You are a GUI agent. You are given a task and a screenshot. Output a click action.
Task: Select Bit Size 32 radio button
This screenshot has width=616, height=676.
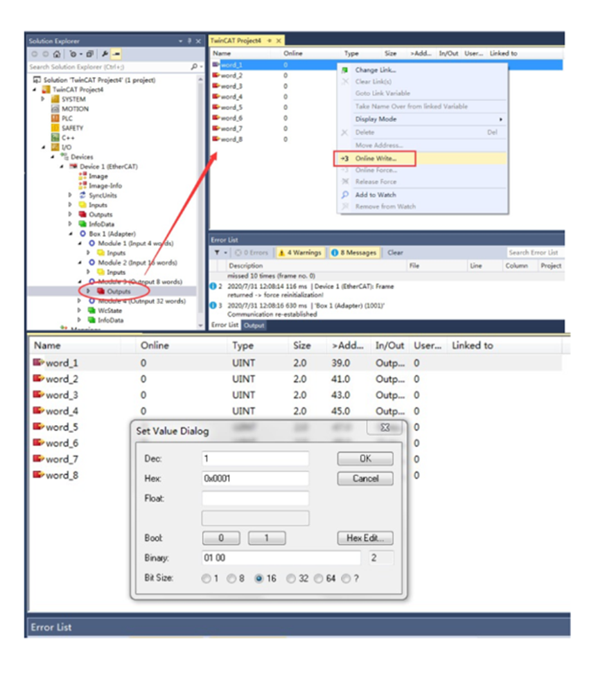(291, 578)
